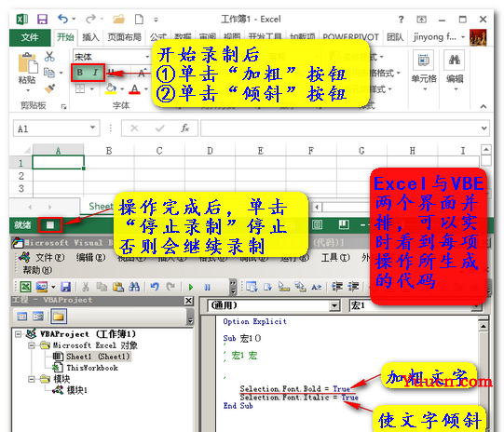Click the borders grid icon in font group
The width and height of the screenshot is (504, 432).
[x=80, y=88]
